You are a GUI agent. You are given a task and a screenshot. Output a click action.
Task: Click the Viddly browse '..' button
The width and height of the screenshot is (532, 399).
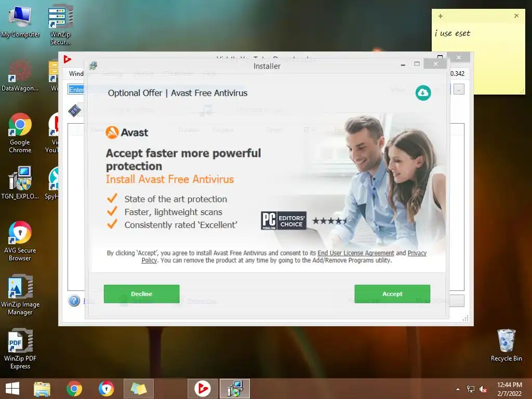click(x=459, y=89)
